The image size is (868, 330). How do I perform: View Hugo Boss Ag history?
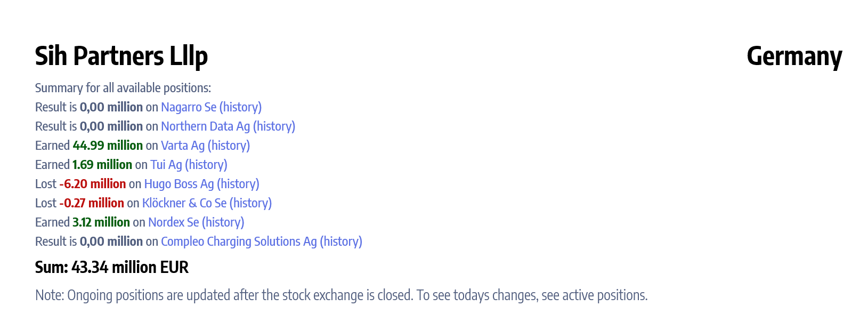click(238, 184)
